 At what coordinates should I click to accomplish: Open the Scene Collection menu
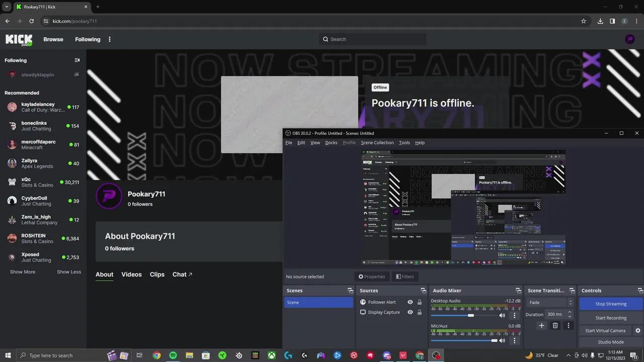(377, 142)
